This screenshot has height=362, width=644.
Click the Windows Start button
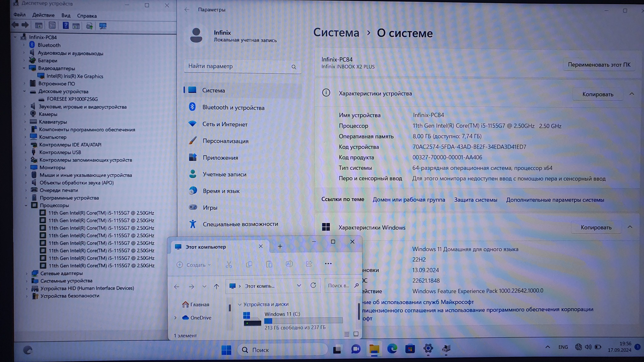[226, 350]
